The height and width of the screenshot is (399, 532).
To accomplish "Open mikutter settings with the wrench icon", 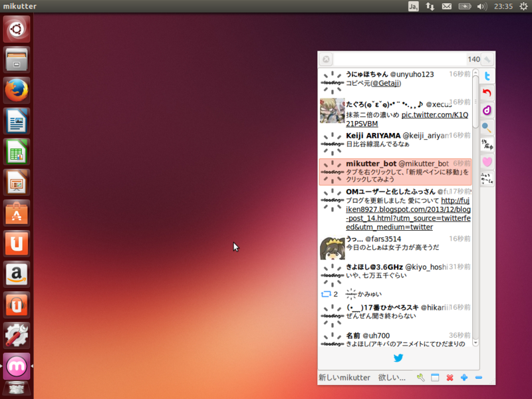I will (420, 377).
